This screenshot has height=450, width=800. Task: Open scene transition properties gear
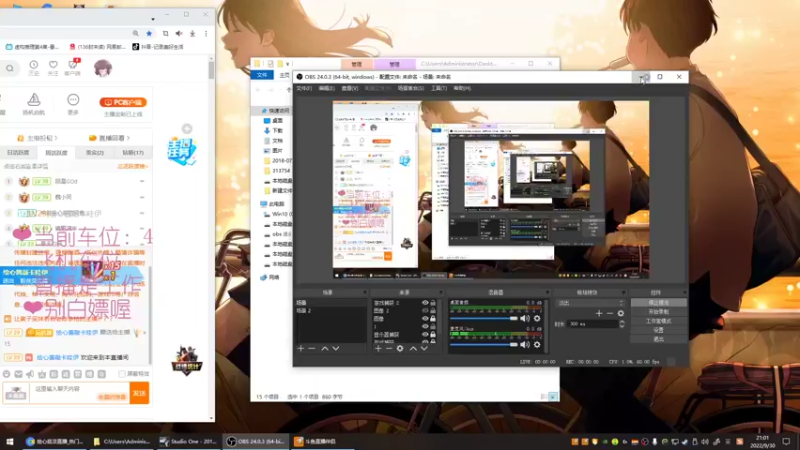point(620,313)
